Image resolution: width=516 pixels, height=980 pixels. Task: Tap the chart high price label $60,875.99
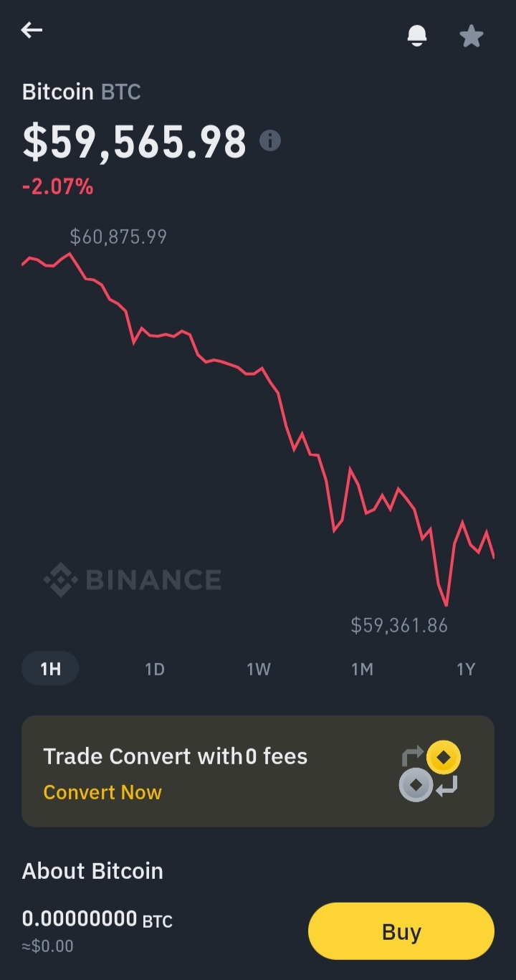click(118, 237)
